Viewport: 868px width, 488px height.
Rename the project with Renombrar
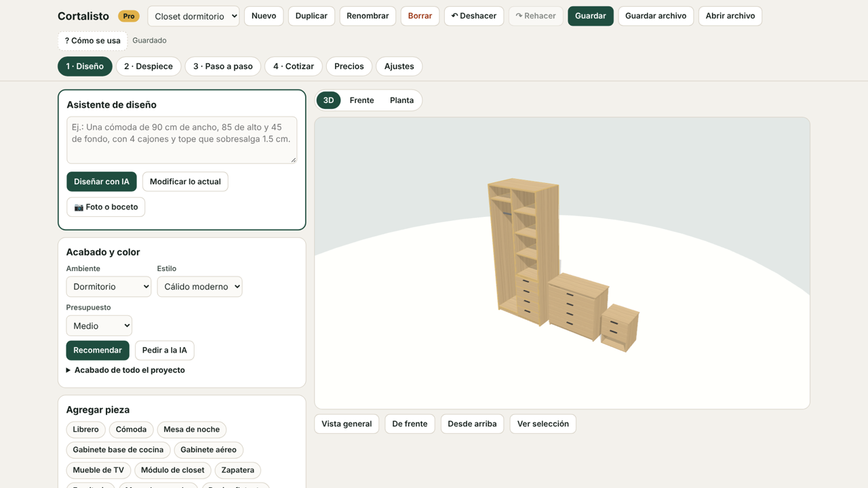[368, 16]
